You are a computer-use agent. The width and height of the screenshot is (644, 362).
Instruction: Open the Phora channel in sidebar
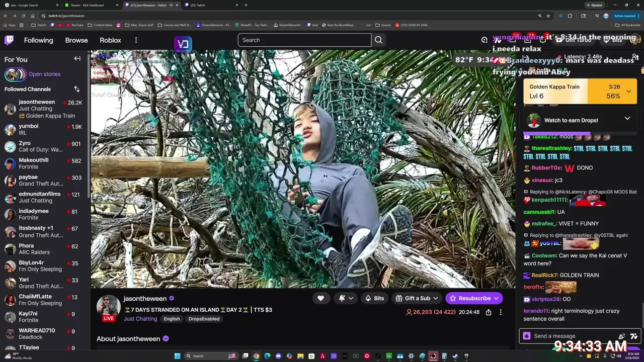(x=43, y=249)
